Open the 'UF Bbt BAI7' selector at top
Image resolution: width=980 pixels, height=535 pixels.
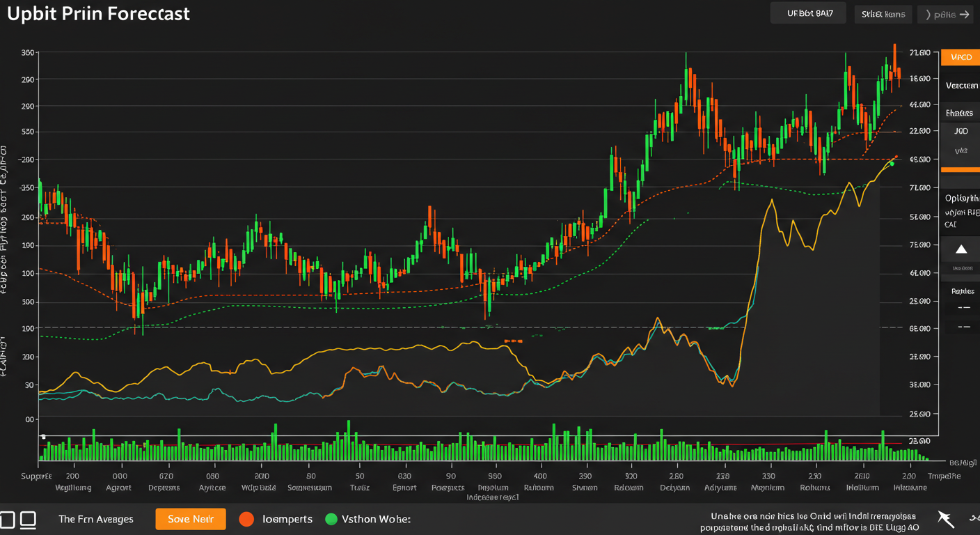tap(807, 13)
